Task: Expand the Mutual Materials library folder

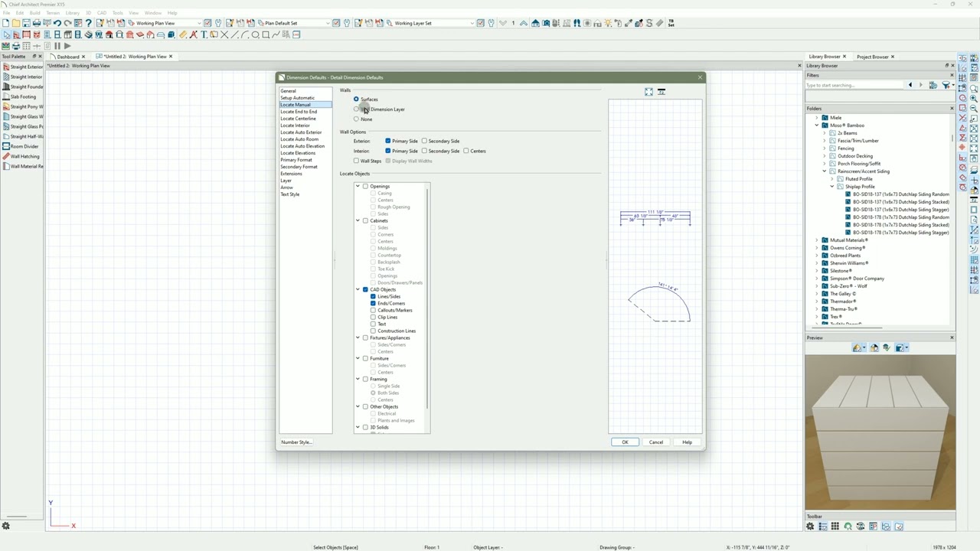Action: click(x=817, y=240)
